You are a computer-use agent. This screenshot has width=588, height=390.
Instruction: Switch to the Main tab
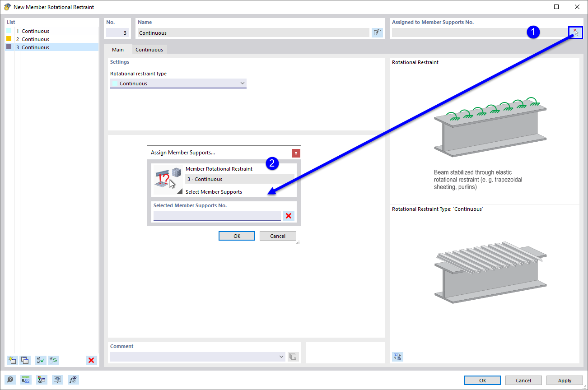[x=118, y=49]
